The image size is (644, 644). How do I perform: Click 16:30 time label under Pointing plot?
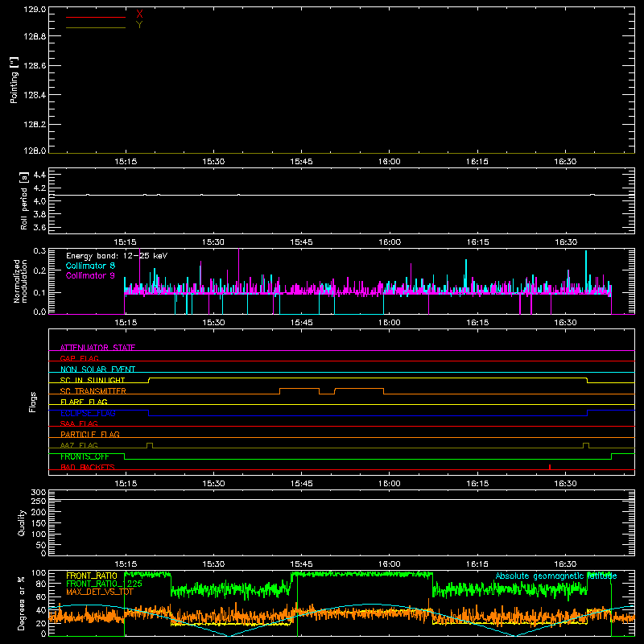(x=565, y=162)
